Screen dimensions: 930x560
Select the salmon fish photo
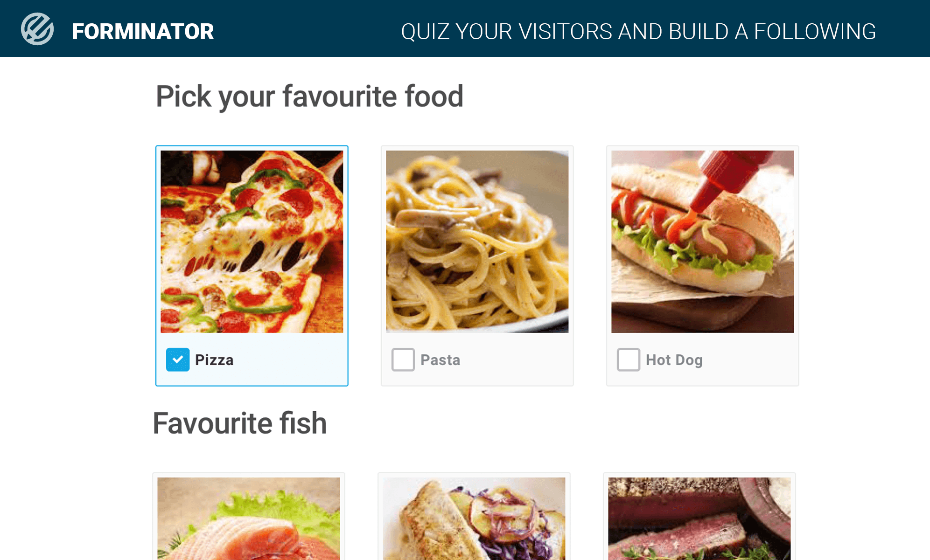click(x=249, y=519)
